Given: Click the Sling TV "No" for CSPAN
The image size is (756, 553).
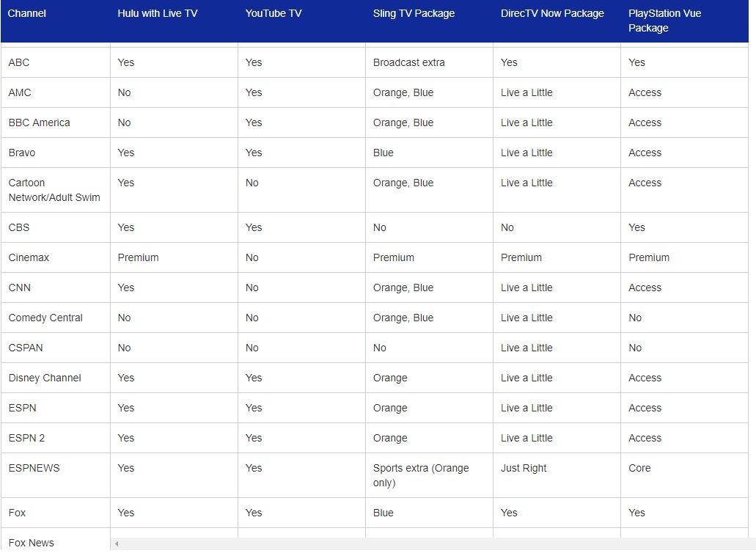Looking at the screenshot, I should click(380, 348).
